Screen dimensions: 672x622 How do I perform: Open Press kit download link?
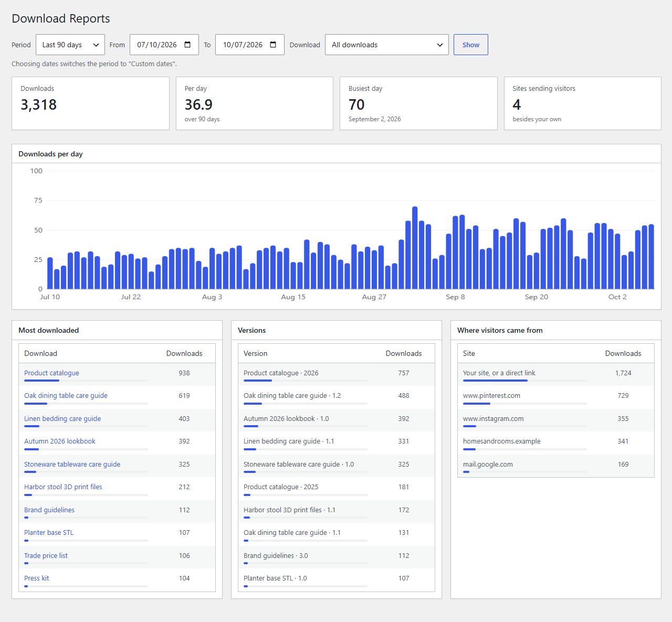[36, 578]
